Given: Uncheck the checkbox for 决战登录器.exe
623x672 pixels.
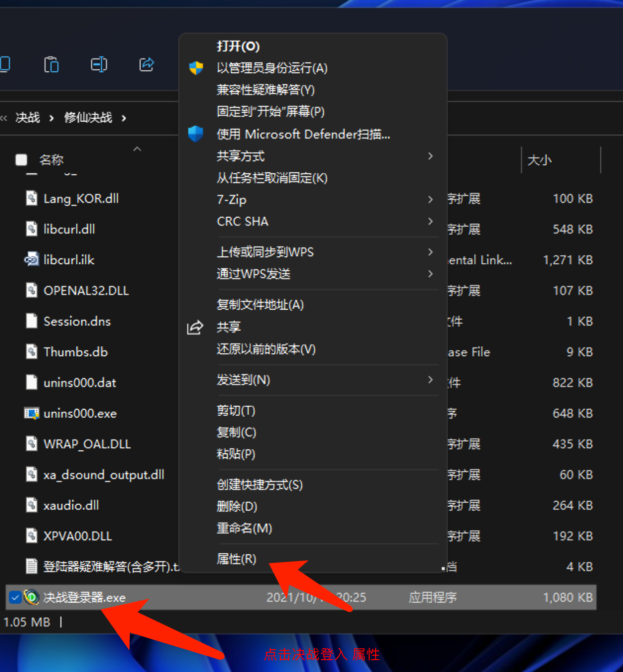Looking at the screenshot, I should pos(15,597).
